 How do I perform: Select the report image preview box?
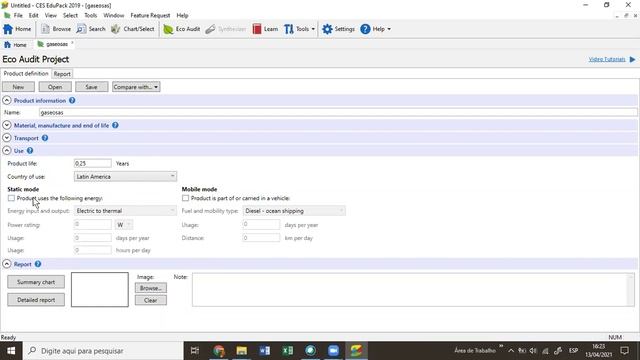point(100,289)
